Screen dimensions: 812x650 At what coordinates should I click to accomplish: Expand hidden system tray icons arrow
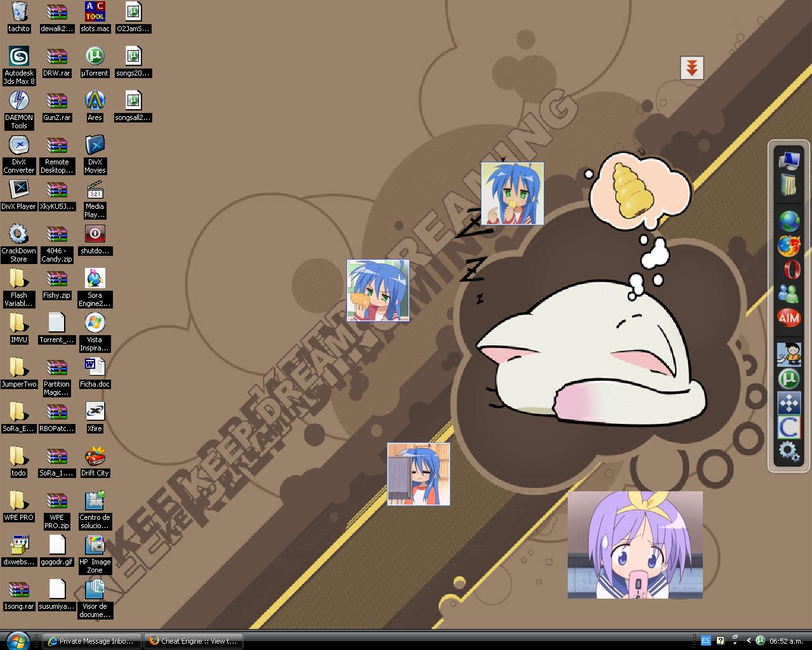749,641
